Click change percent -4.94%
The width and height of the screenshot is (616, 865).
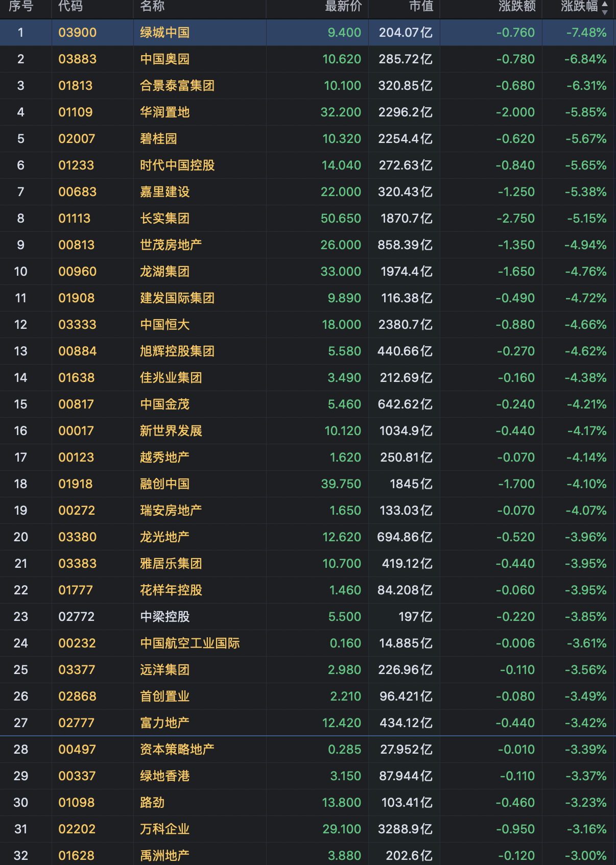click(x=585, y=245)
